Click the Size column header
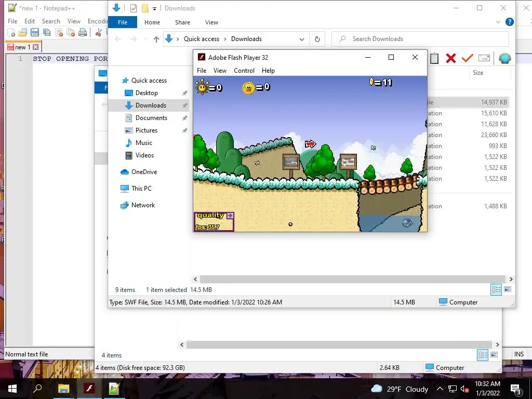The width and height of the screenshot is (532, 399). tap(478, 73)
